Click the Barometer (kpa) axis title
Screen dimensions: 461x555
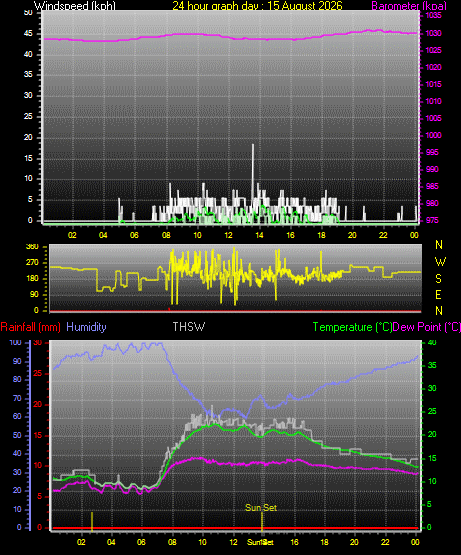click(409, 6)
